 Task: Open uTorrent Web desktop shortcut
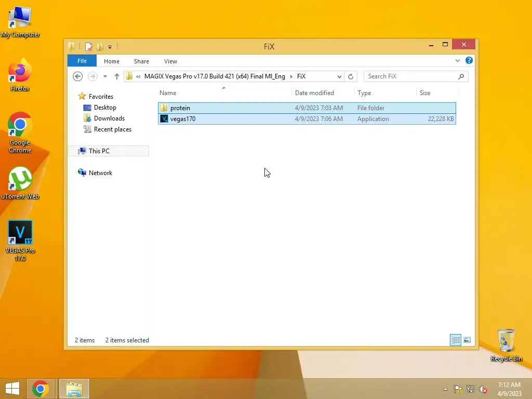coord(20,183)
